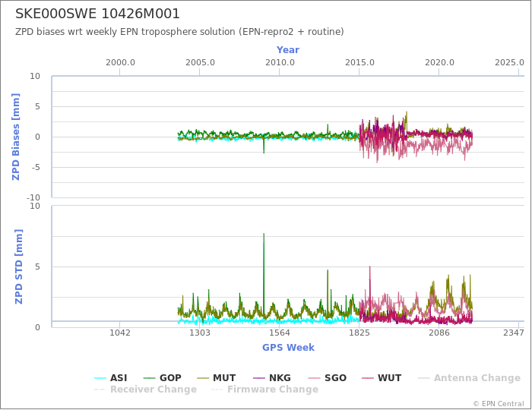Click GPS week 1564 tick label

pyautogui.click(x=280, y=333)
